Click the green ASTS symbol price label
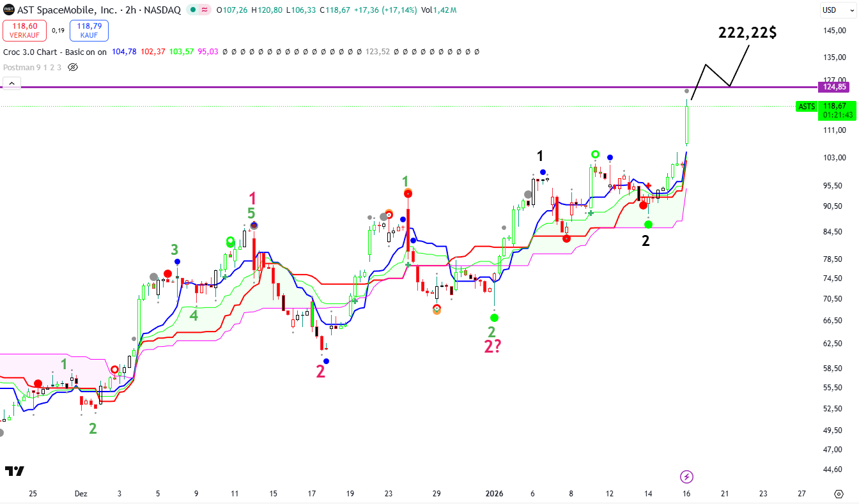 (807, 107)
